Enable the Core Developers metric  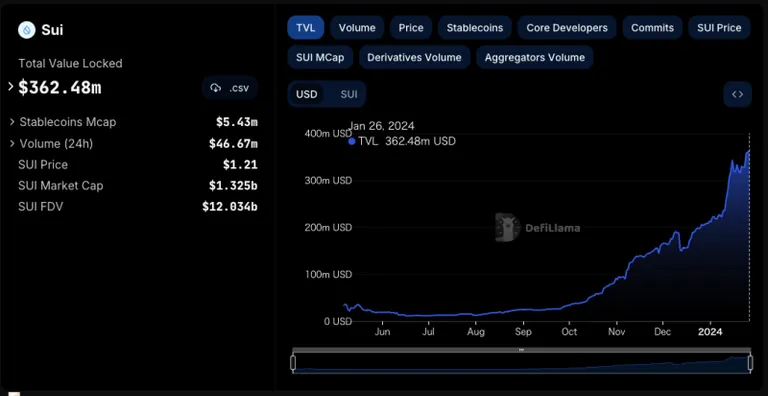coord(567,28)
